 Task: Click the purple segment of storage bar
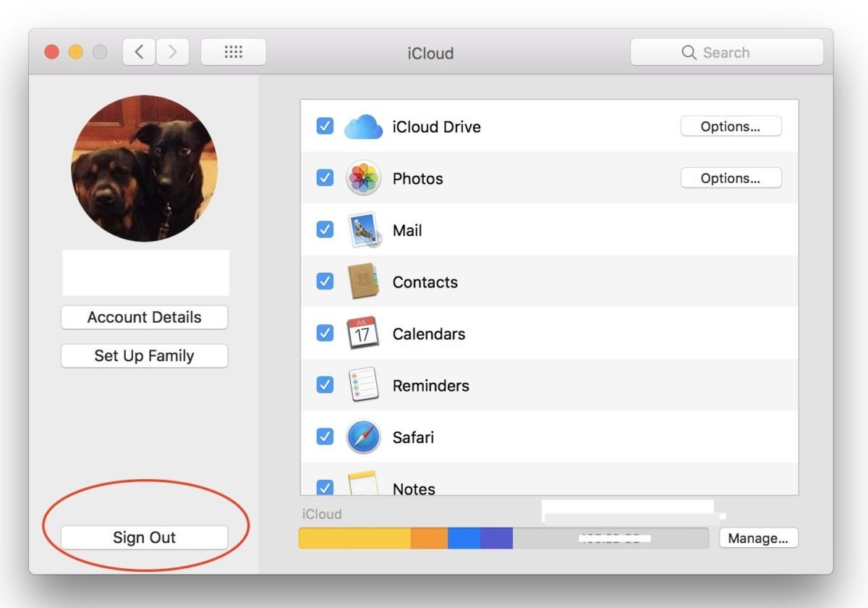click(x=496, y=538)
